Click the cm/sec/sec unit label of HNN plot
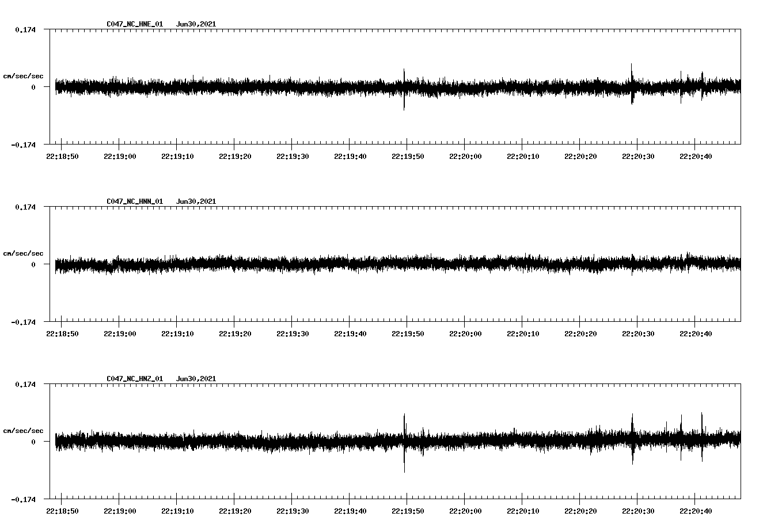The width and height of the screenshot is (782, 532). (23, 253)
